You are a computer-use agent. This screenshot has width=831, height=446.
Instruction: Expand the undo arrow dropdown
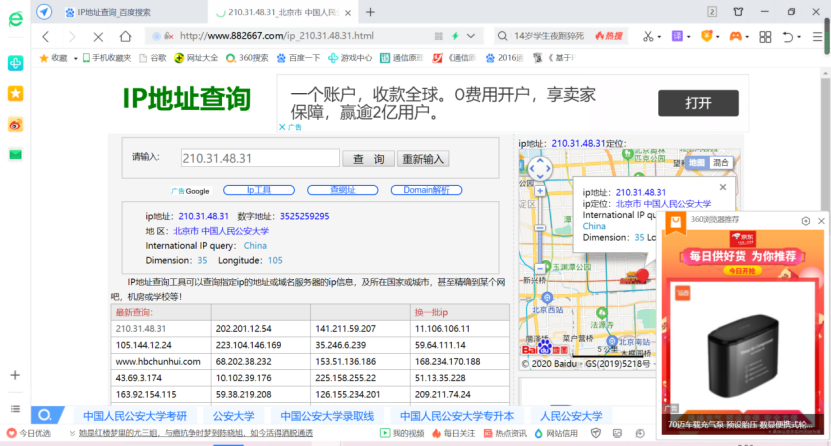pos(799,37)
